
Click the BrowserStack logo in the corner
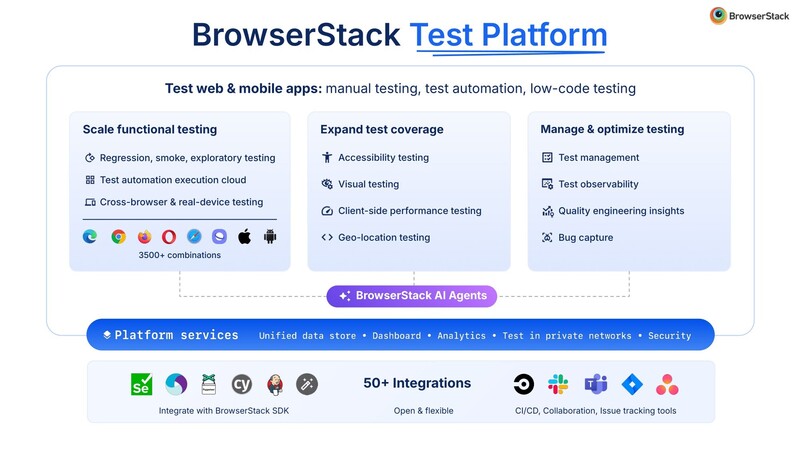click(748, 16)
